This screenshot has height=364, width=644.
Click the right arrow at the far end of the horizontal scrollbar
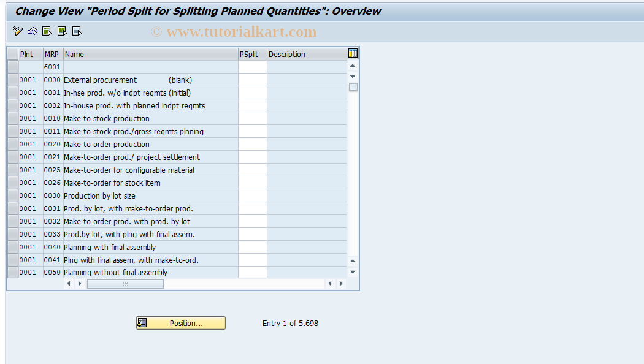pyautogui.click(x=340, y=284)
